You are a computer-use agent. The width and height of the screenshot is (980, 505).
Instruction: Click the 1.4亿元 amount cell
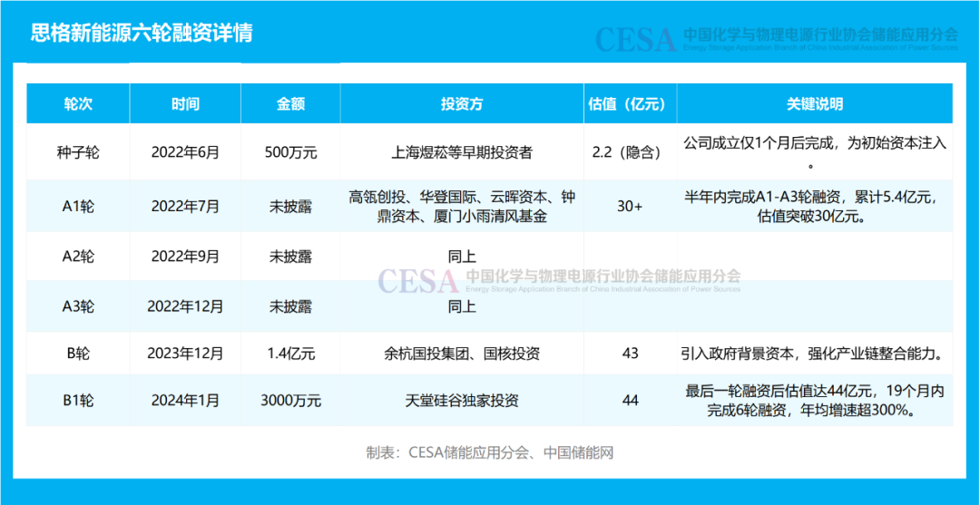coord(290,354)
